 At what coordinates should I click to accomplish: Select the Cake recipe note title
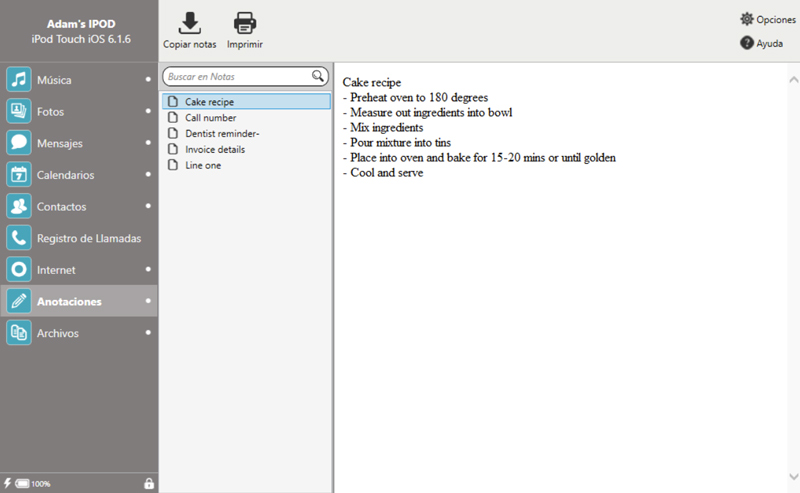pos(209,102)
